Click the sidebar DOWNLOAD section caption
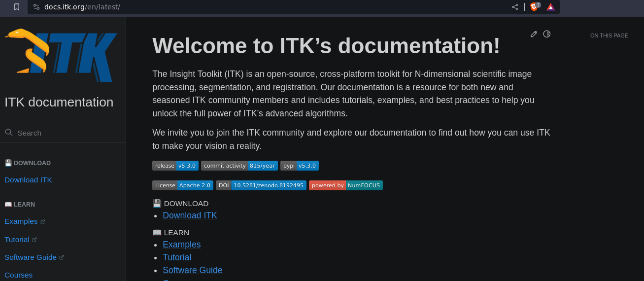Screen dimensions: 644x281 point(28,163)
